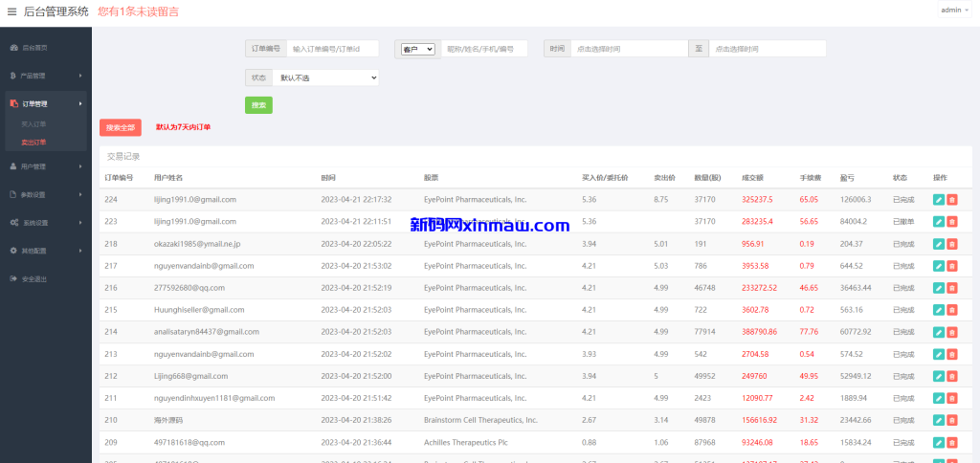The image size is (980, 463).
Task: Delete order 223 with trash icon
Action: point(952,222)
